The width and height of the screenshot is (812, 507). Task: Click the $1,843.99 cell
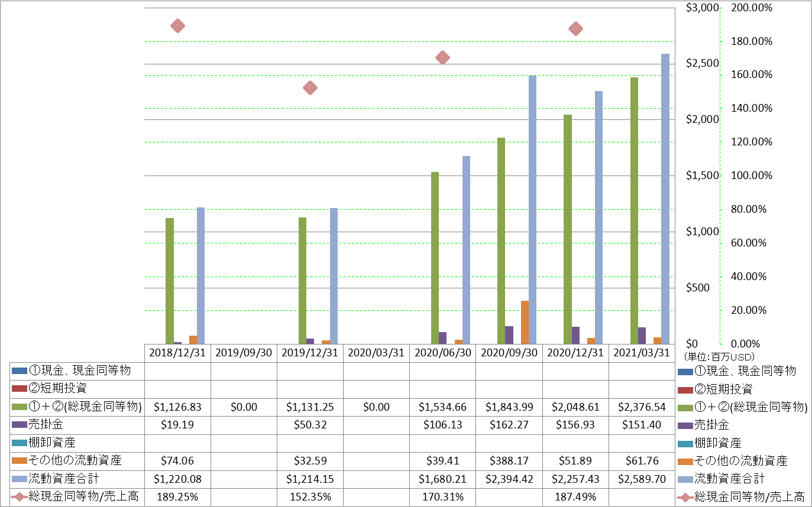coord(509,407)
